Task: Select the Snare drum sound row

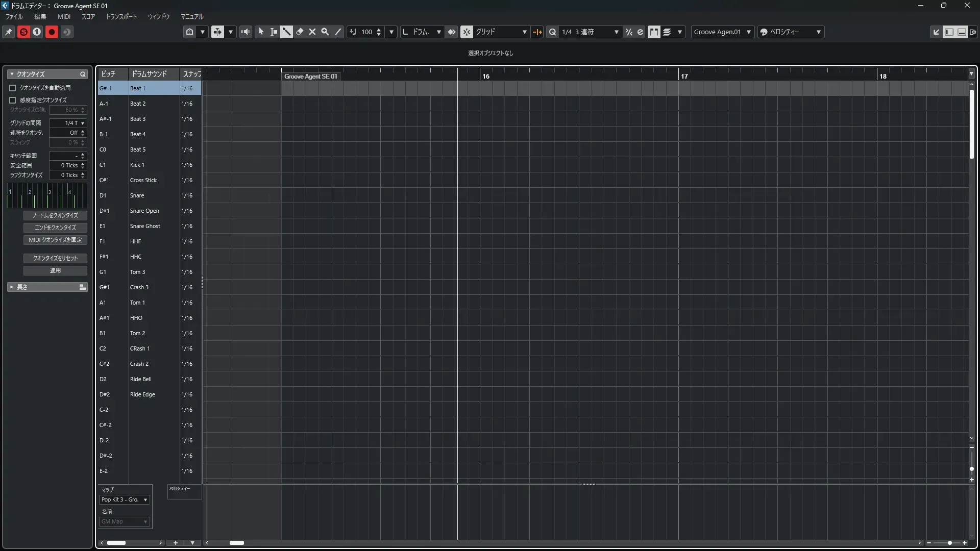Action: (137, 195)
